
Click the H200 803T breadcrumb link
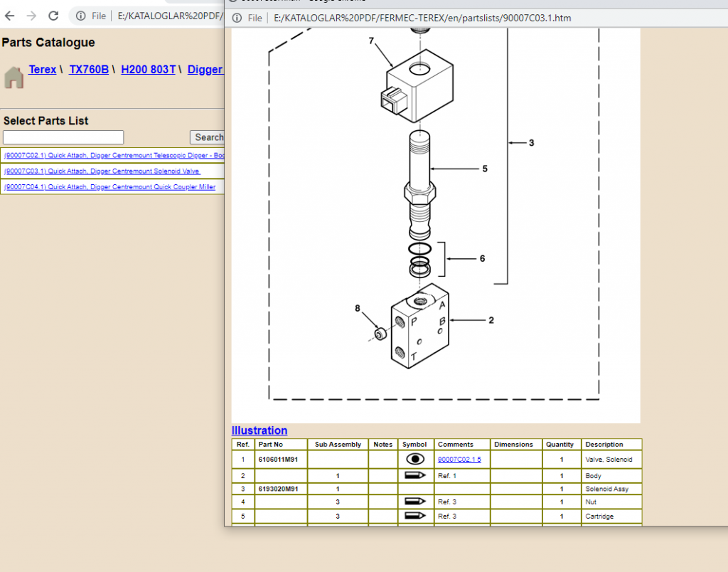(148, 69)
